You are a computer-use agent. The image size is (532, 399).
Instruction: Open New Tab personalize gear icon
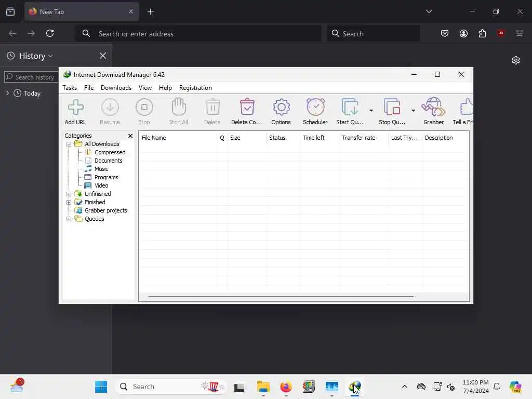516,60
